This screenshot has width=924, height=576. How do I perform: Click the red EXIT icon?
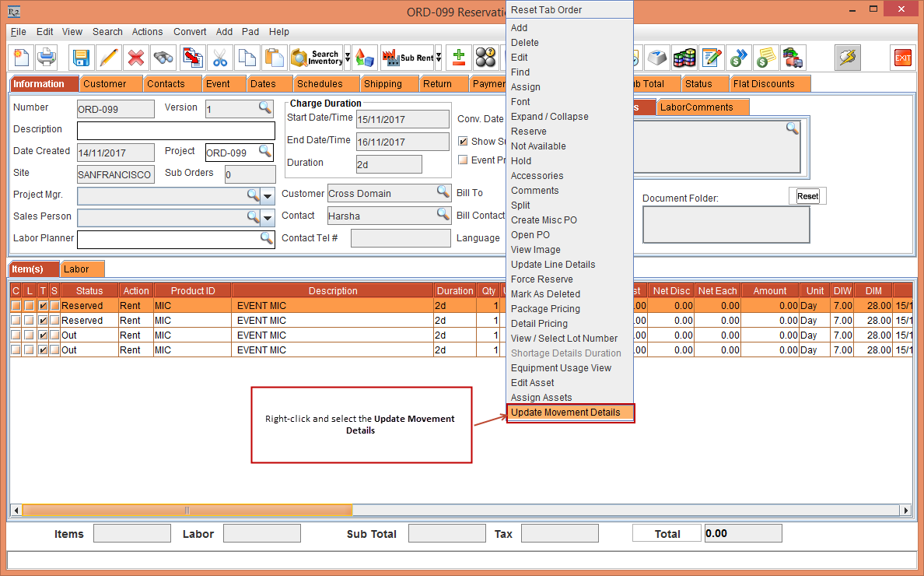902,58
